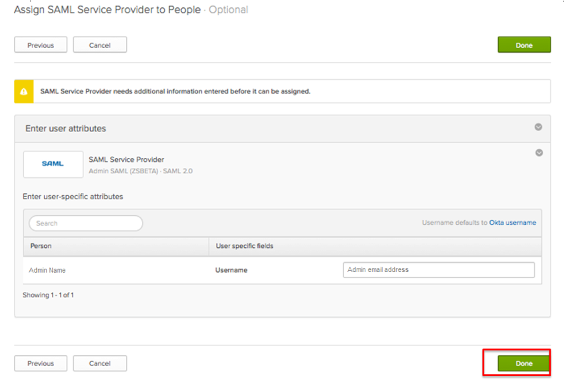The width and height of the screenshot is (570, 392).
Task: Collapse the SAML Service Provider row chevron
Action: click(x=539, y=153)
